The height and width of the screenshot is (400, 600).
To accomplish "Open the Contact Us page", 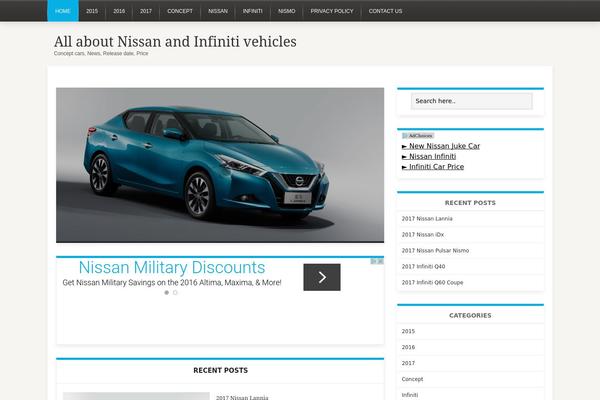I will (385, 11).
